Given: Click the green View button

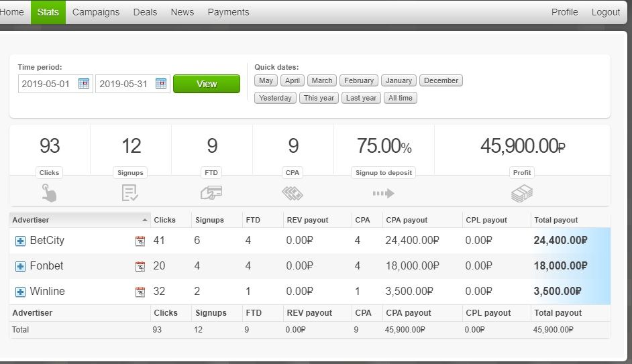Looking at the screenshot, I should coord(207,84).
